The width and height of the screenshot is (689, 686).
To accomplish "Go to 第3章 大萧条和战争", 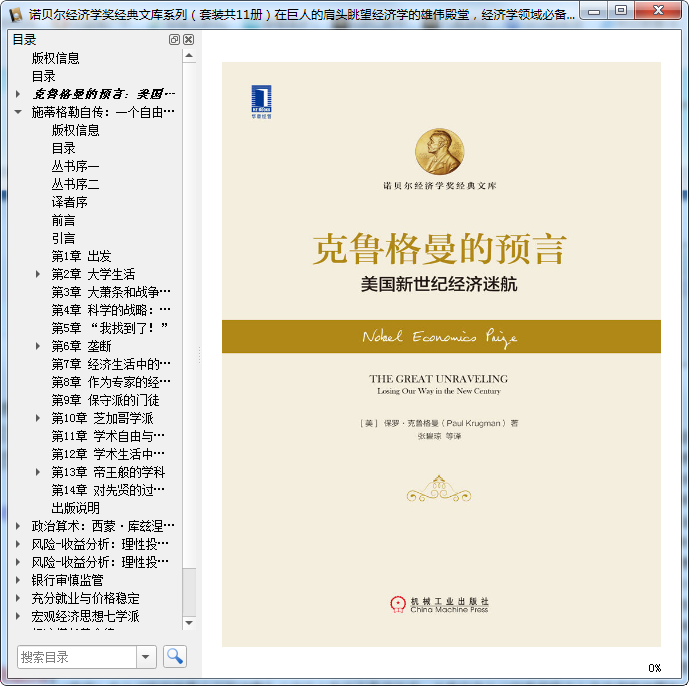I will (x=111, y=292).
